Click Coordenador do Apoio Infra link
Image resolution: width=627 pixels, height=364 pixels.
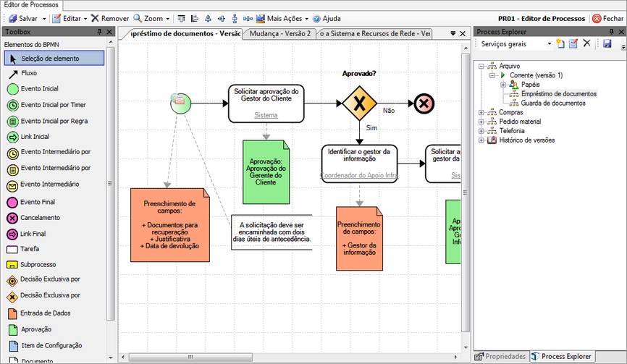point(359,175)
